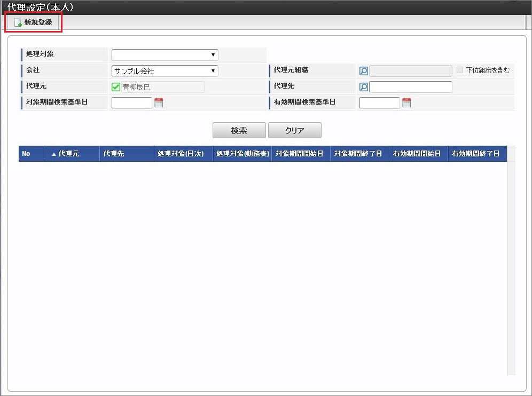Sort by 対象期間終了日 column header

click(x=359, y=154)
